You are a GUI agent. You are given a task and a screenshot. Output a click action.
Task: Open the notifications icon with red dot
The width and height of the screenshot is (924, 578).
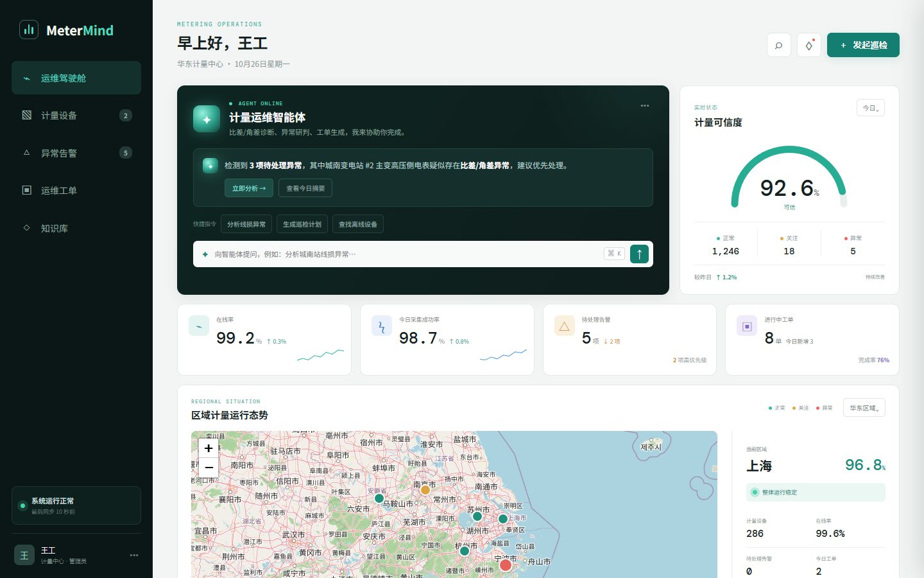coord(809,46)
